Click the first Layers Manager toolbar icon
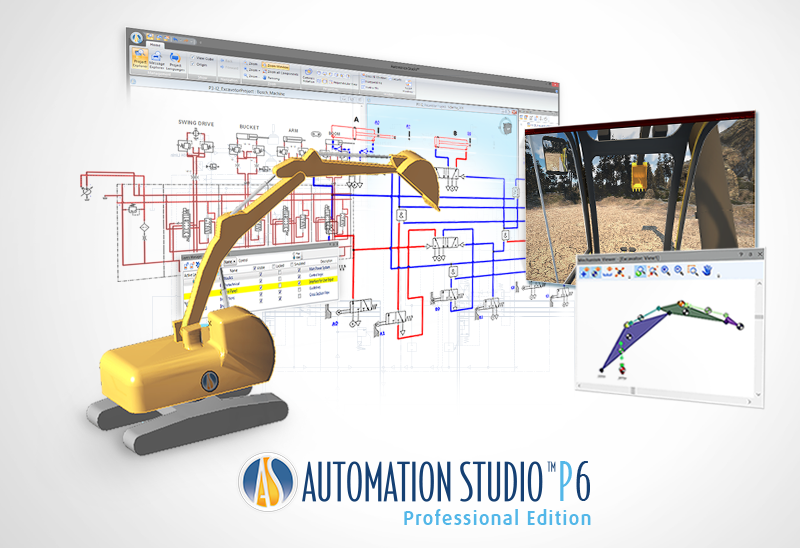This screenshot has width=800, height=548. (x=186, y=266)
